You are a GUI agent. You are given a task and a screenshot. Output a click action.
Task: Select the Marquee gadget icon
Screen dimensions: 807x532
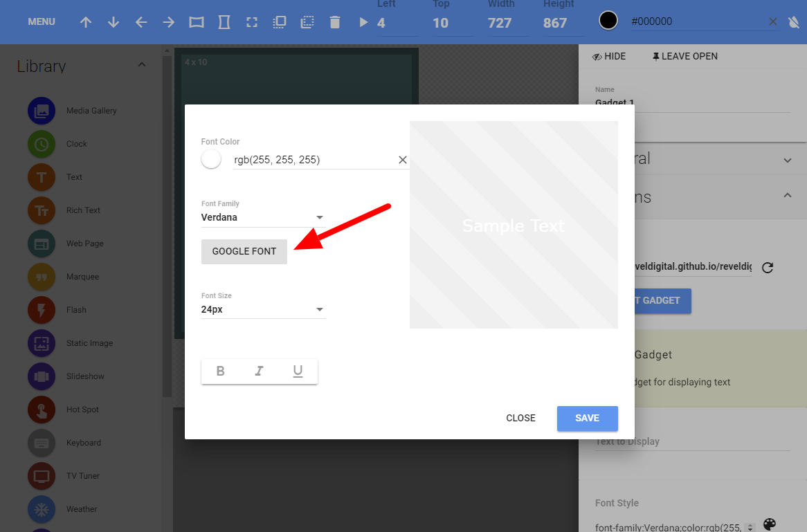coord(41,277)
